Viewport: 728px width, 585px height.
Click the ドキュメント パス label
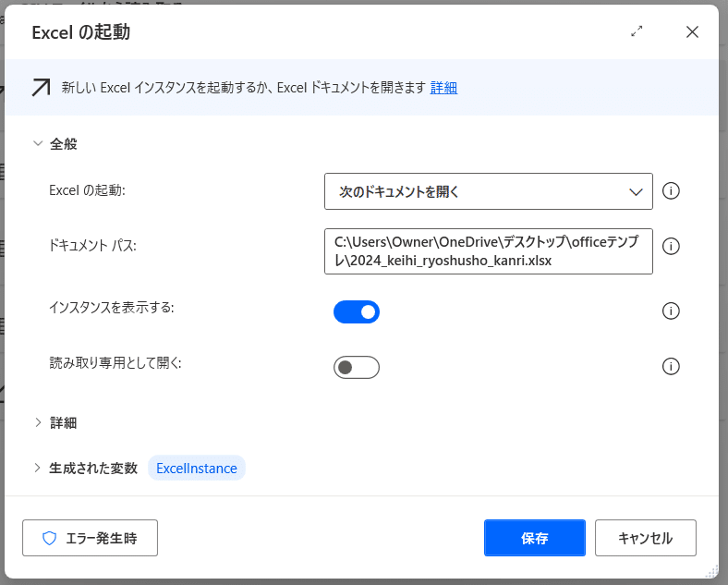click(93, 246)
